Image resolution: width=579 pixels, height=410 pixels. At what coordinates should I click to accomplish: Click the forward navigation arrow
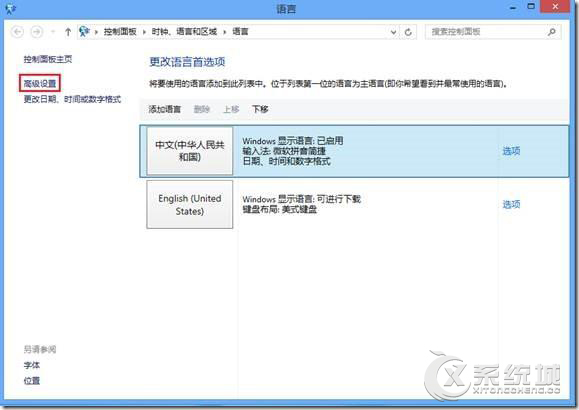point(36,32)
